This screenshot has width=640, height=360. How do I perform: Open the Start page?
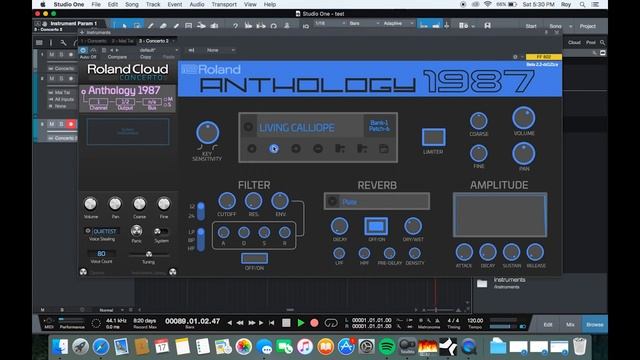coord(531,26)
